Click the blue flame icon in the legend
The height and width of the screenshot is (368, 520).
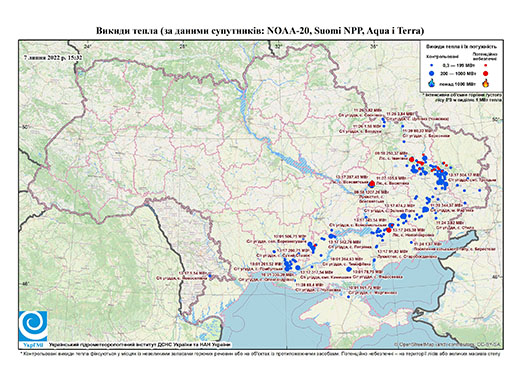(x=432, y=83)
